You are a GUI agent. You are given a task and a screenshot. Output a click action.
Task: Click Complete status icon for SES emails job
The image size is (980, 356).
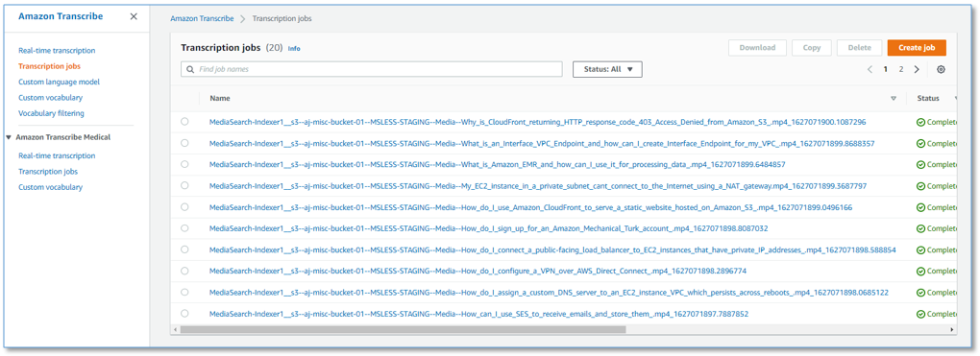tap(920, 314)
